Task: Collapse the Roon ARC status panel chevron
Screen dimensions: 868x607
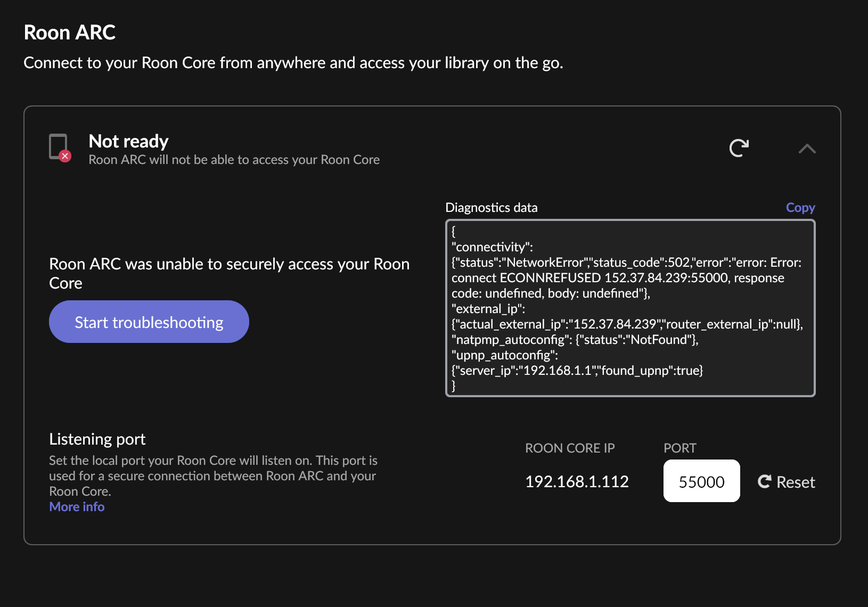Action: 807,149
